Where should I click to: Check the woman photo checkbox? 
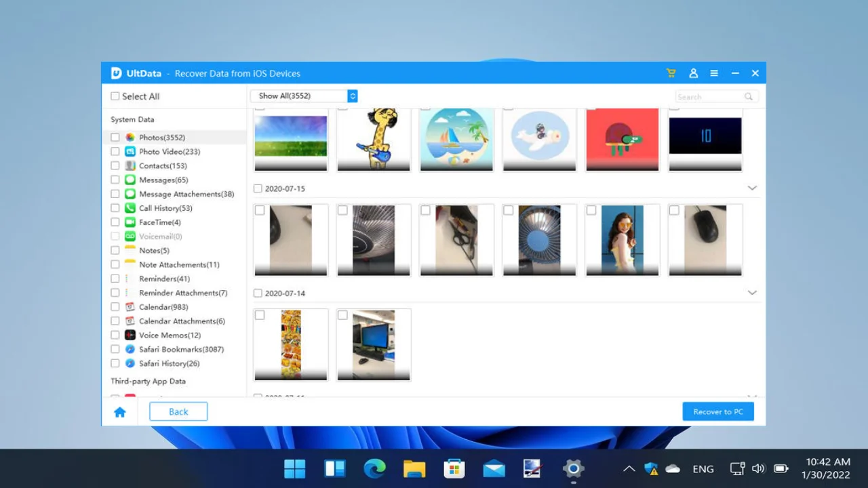pos(591,211)
